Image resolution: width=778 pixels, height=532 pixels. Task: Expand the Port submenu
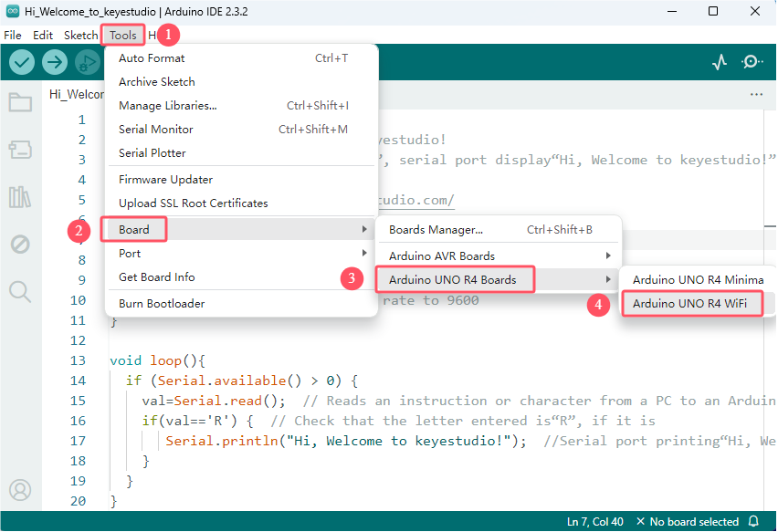(241, 254)
